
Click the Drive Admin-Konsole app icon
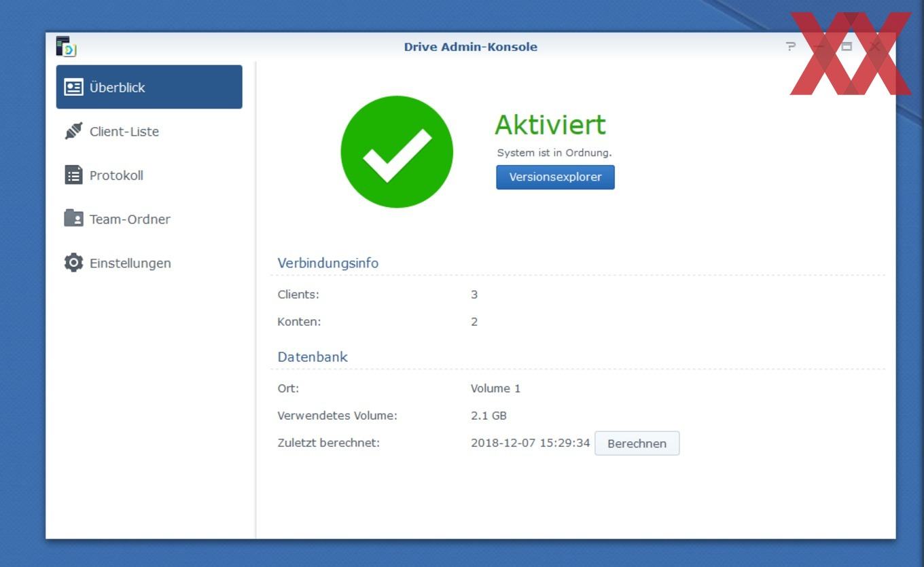66,46
